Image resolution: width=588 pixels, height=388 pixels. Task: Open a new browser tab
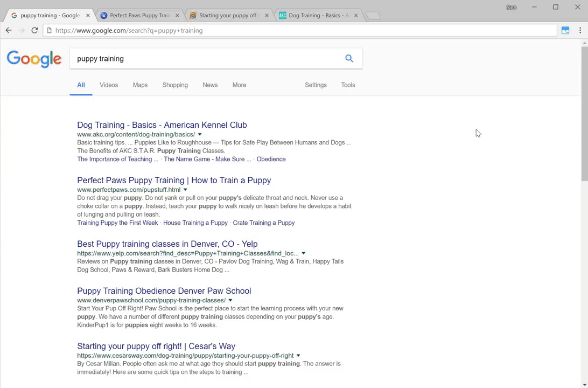[373, 16]
